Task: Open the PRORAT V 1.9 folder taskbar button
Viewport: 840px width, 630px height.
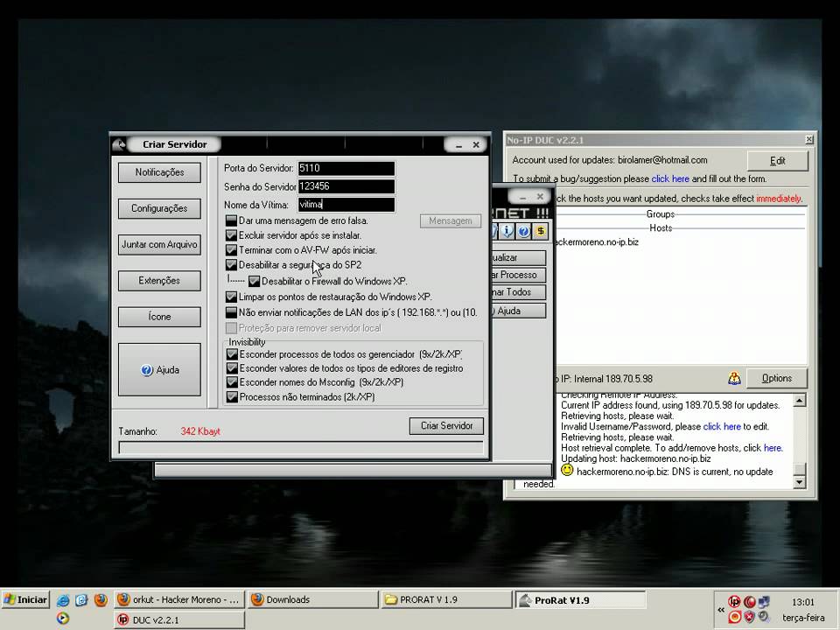Action: (446, 599)
